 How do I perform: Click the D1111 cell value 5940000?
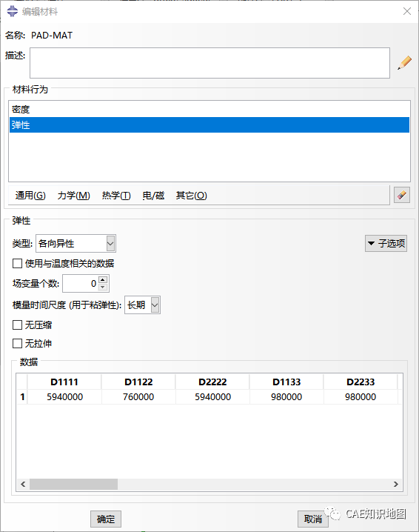point(64,397)
